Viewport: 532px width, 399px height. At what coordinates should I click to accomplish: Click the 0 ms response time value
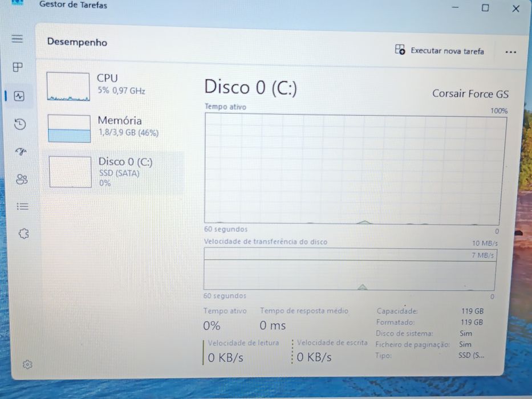click(273, 325)
